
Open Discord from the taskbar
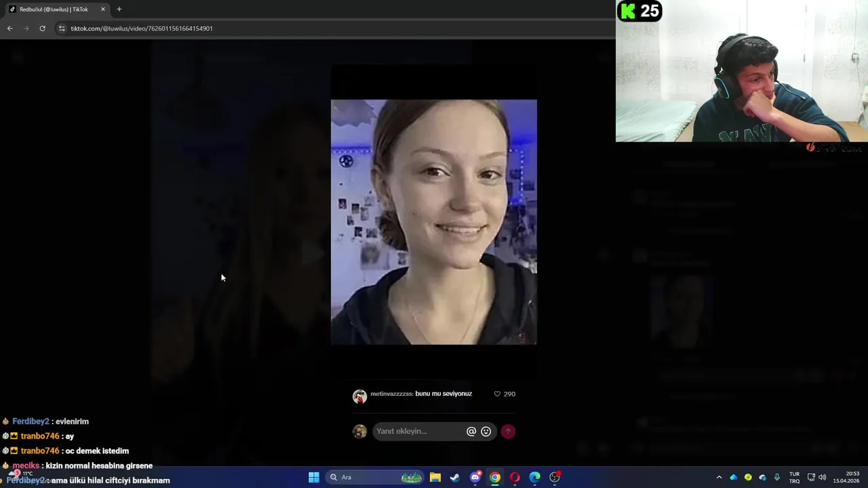(x=475, y=477)
